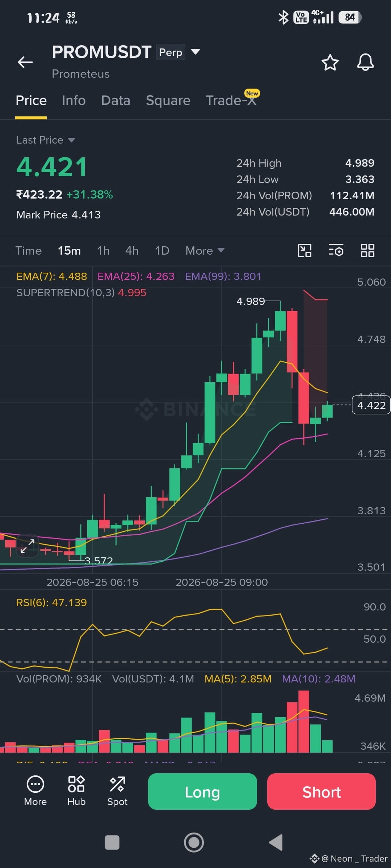Tap the tallest red volume bar
Screen dimensions: 391x868
click(304, 722)
